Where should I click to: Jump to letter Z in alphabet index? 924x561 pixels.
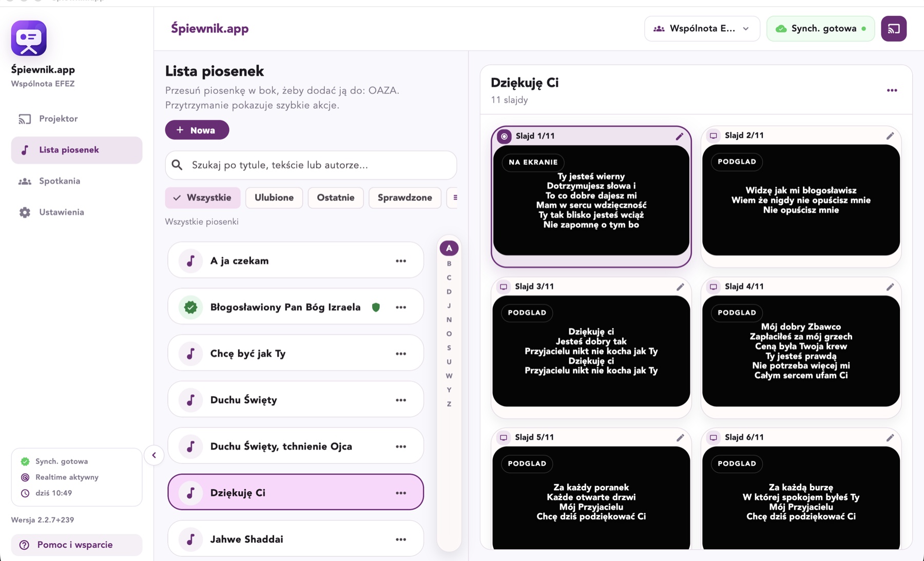(449, 404)
